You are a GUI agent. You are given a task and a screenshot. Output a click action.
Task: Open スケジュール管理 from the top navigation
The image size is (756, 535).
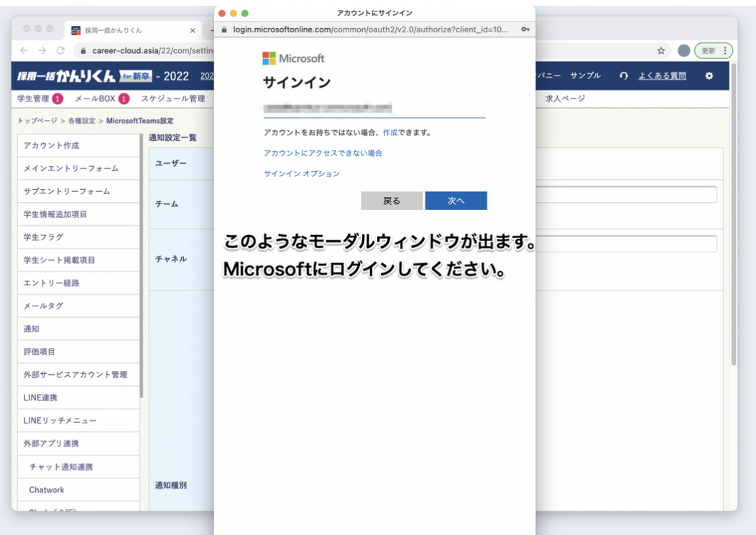(x=175, y=99)
